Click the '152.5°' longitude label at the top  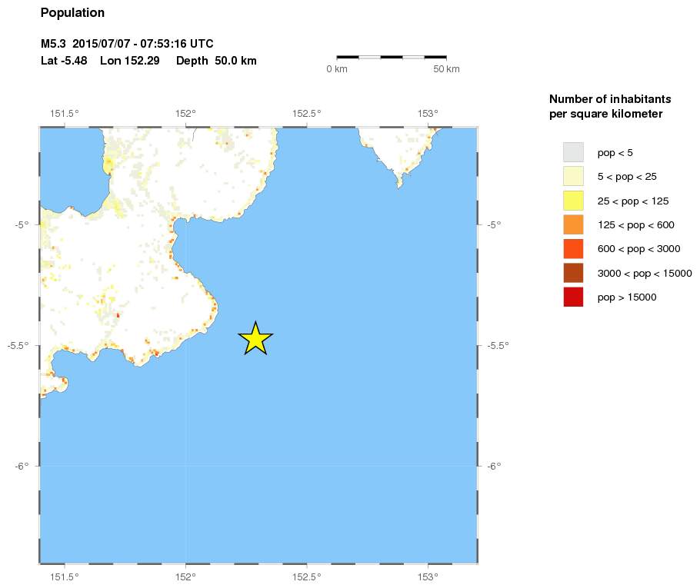(x=307, y=114)
